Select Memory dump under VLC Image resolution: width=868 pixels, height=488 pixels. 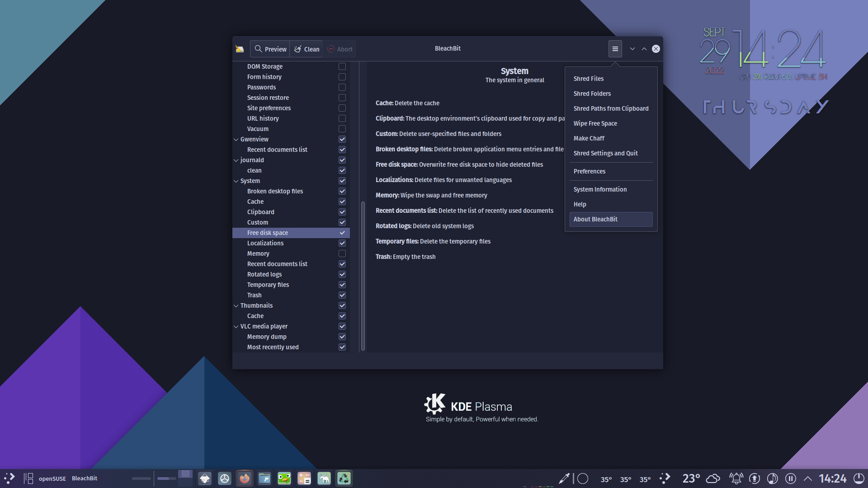pyautogui.click(x=291, y=337)
